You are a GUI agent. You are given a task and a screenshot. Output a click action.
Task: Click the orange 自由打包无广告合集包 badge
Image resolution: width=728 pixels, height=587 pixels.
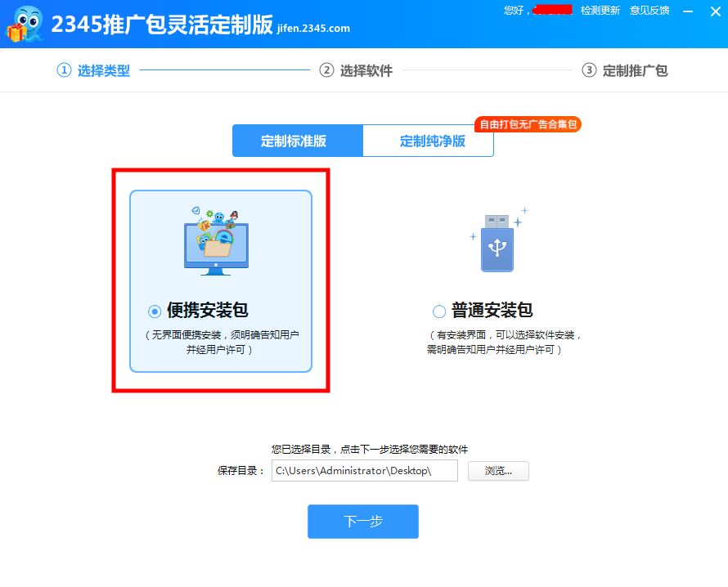coord(528,125)
